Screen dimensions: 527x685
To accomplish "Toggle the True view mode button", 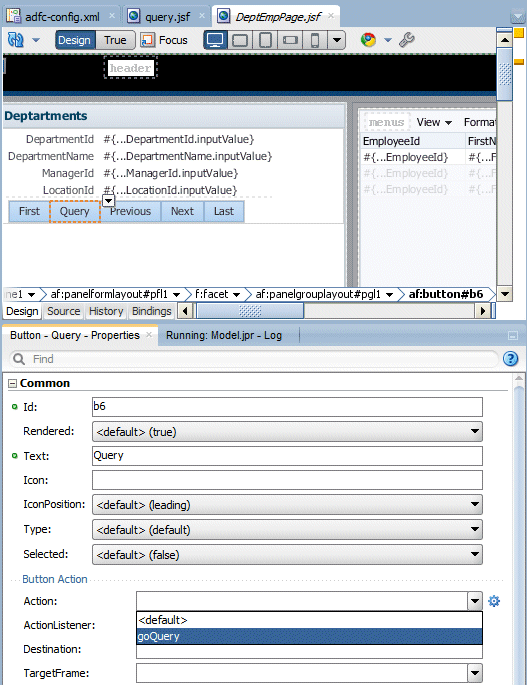I will pos(115,40).
